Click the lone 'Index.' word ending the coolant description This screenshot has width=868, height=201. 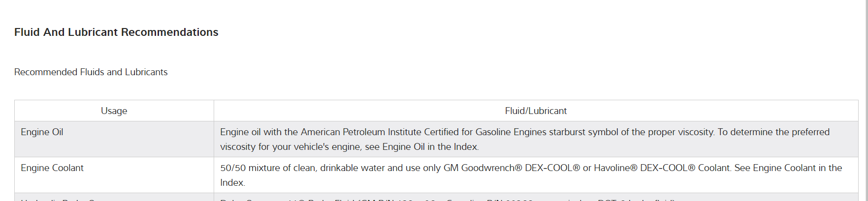click(x=232, y=183)
